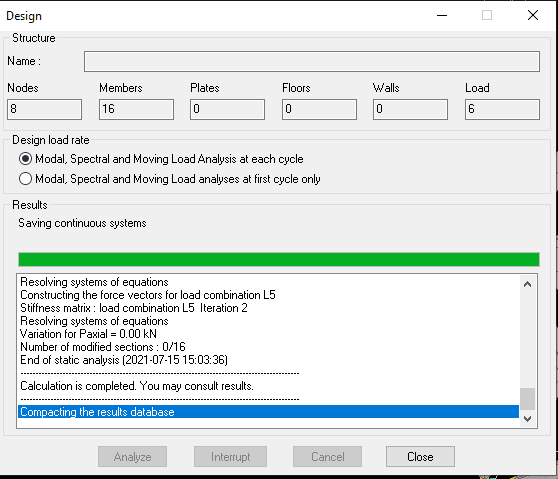
Task: Click the Walls count field
Action: 410,109
